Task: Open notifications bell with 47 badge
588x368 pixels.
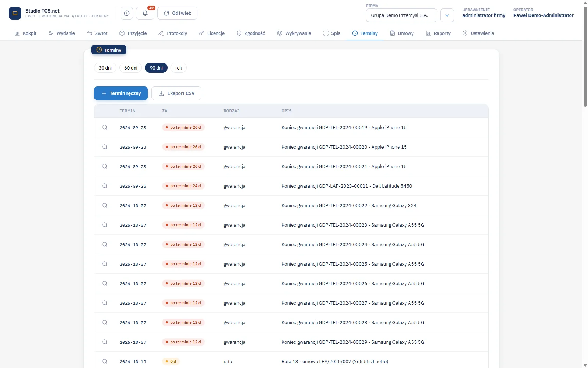Action: pyautogui.click(x=145, y=13)
